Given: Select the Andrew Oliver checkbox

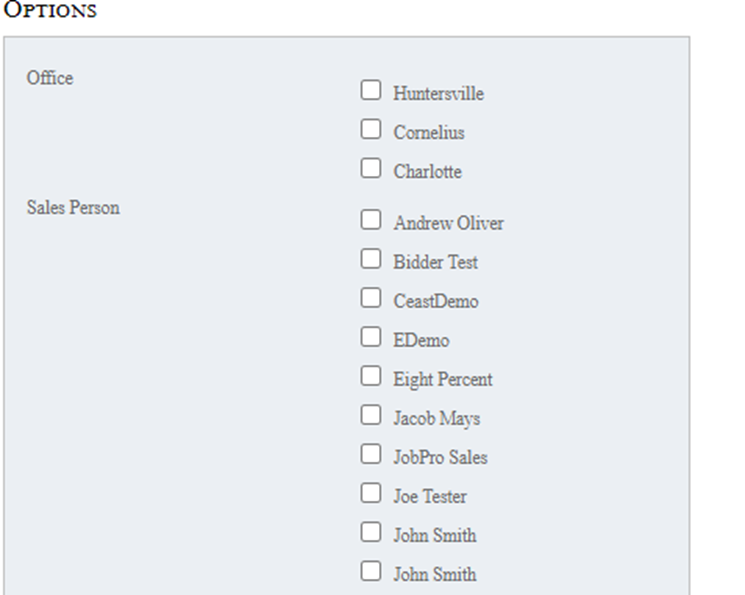Looking at the screenshot, I should click(371, 220).
